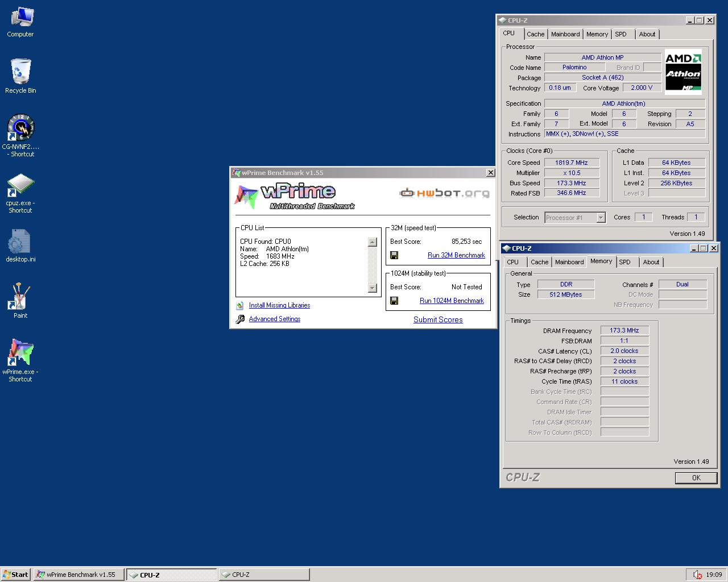The height and width of the screenshot is (582, 728).
Task: Click the lower CPU-Z window title icon
Action: pyautogui.click(x=507, y=248)
